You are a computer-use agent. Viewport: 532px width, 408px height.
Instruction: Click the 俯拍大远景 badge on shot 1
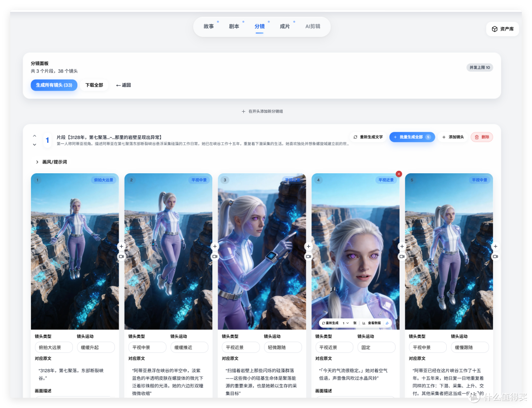tap(103, 180)
